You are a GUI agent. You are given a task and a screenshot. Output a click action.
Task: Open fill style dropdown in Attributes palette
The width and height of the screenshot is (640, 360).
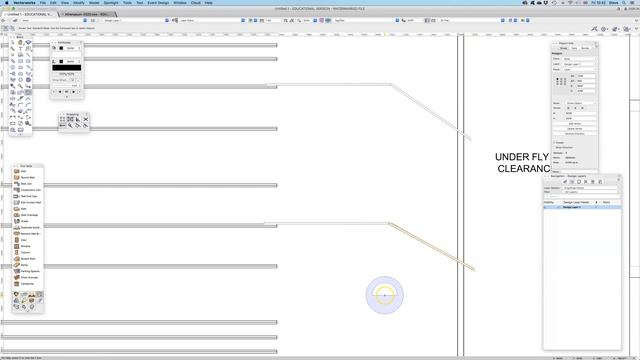[x=70, y=48]
